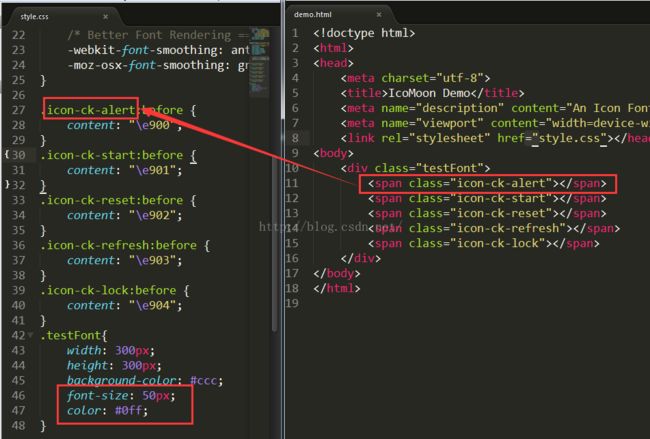
Task: Click the closing </html> tag line
Action: coord(337,288)
